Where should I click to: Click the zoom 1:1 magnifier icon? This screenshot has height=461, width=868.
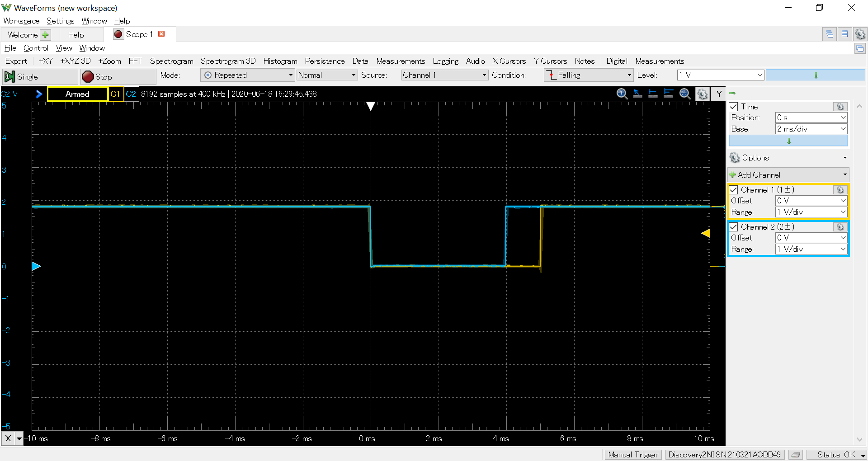[x=622, y=94]
